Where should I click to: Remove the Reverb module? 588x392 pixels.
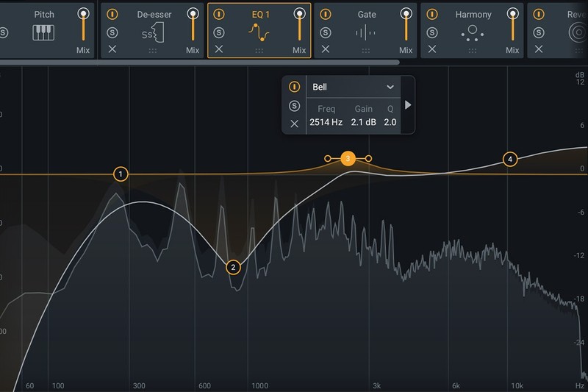click(x=539, y=49)
